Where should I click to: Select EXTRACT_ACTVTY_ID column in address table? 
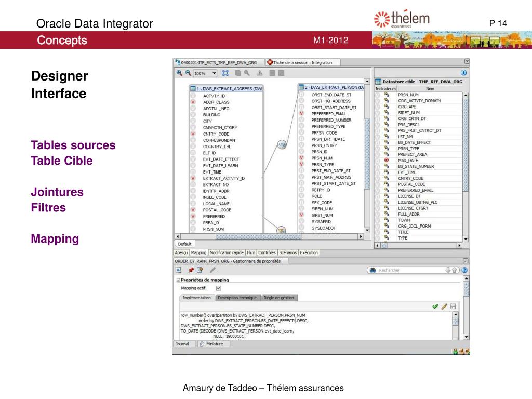coord(224,179)
